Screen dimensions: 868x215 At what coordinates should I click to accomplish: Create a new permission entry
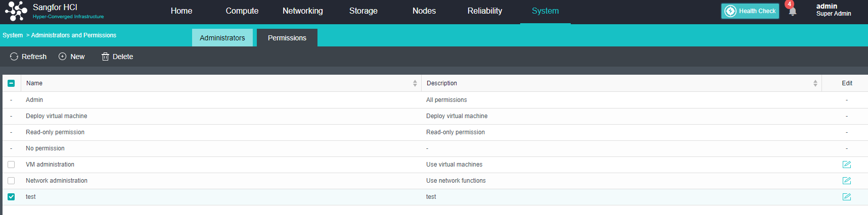(x=72, y=57)
